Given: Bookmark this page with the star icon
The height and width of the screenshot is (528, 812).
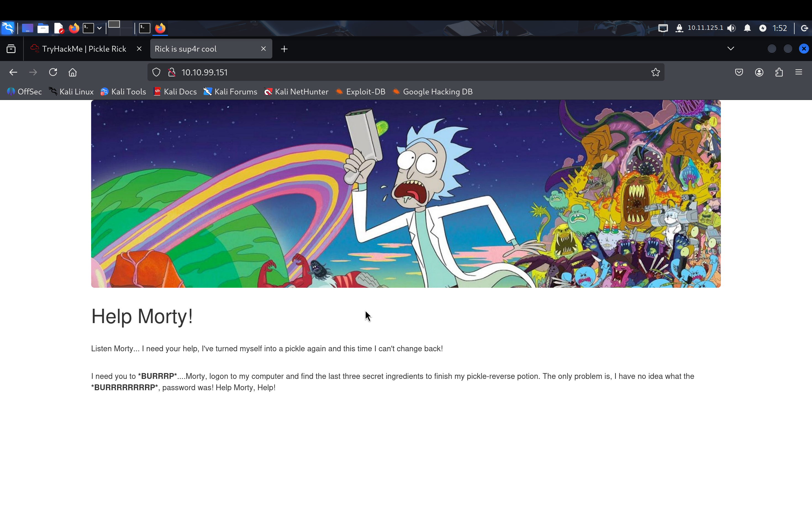Looking at the screenshot, I should [x=655, y=72].
